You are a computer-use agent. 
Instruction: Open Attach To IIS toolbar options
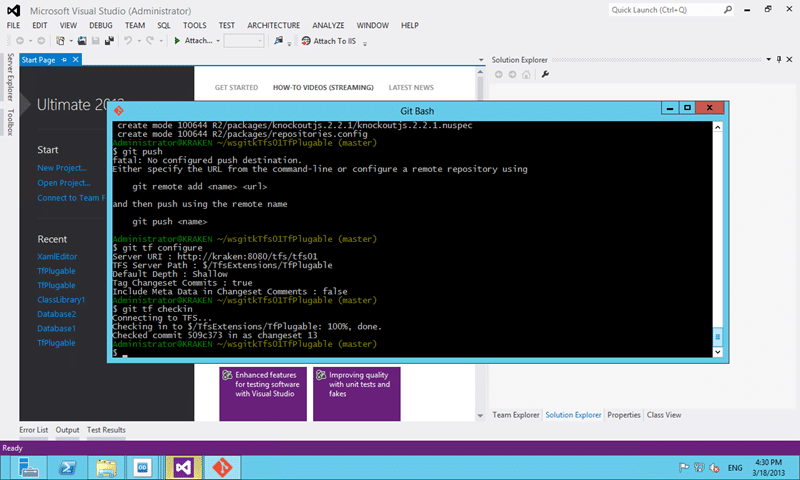pos(365,43)
